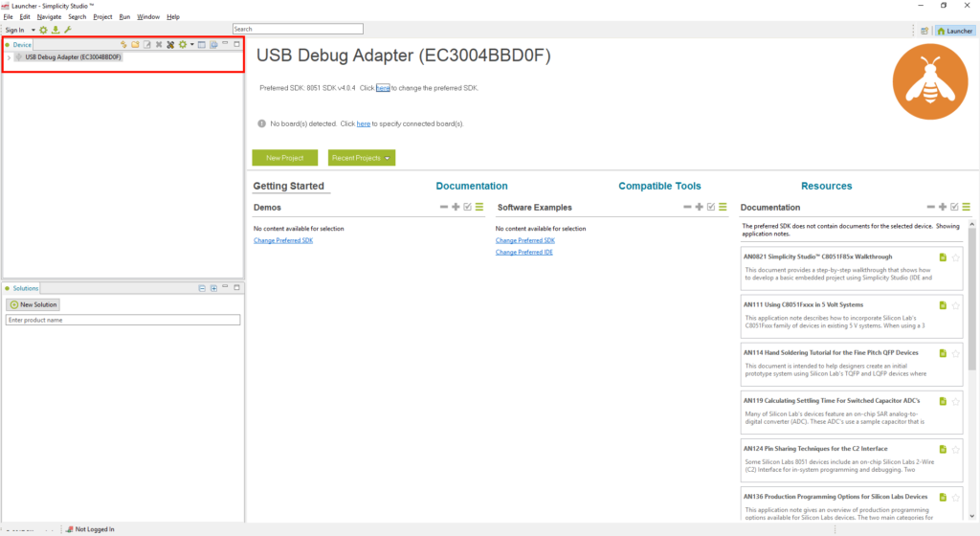Viewport: 980px width, 536px height.
Task: Click the Change Preferred IDE link
Action: (x=524, y=252)
